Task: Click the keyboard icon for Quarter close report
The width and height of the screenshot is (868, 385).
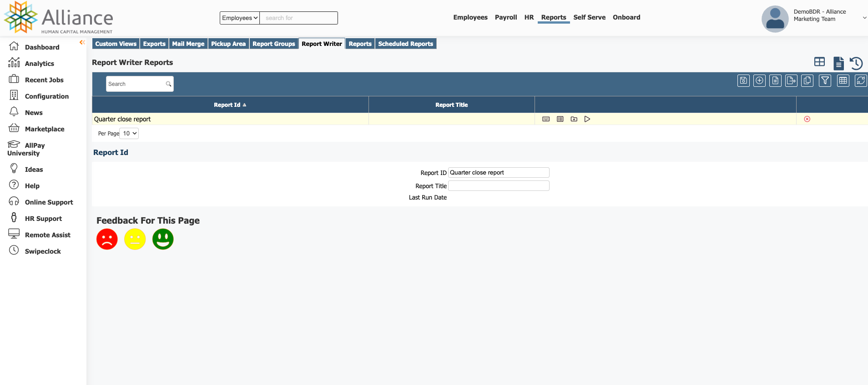Action: [x=546, y=119]
